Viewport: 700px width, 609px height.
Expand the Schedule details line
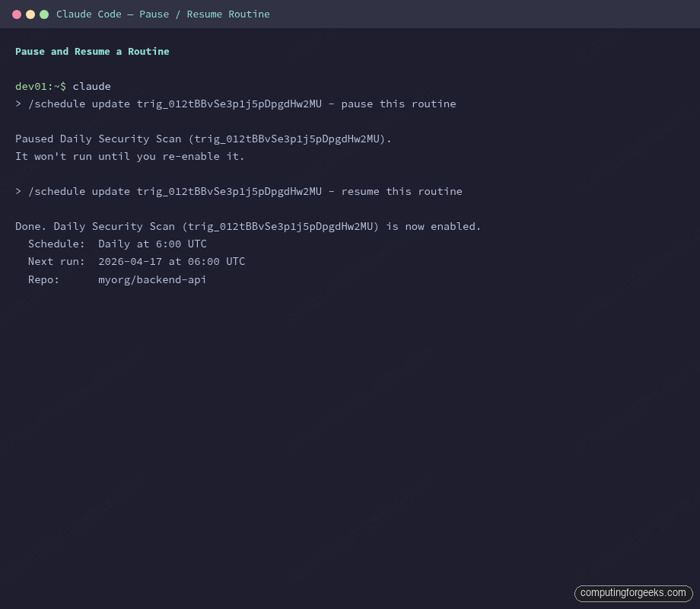[x=117, y=244]
